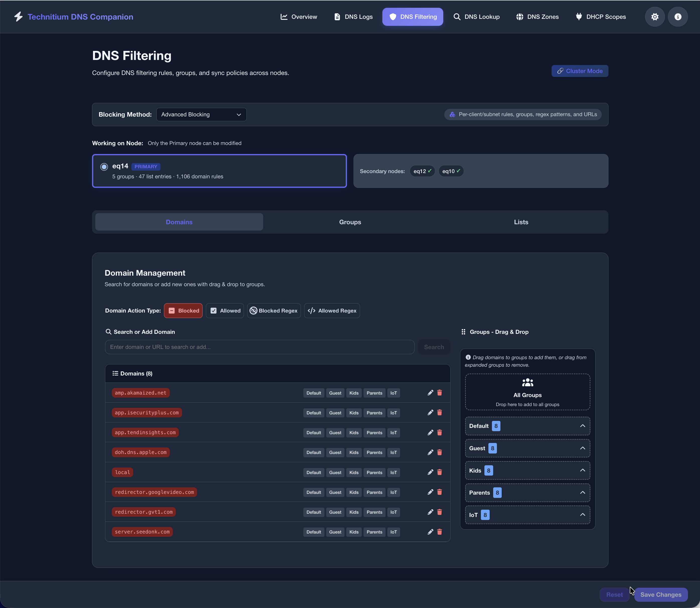Open the settings gear in the top bar

coord(655,17)
